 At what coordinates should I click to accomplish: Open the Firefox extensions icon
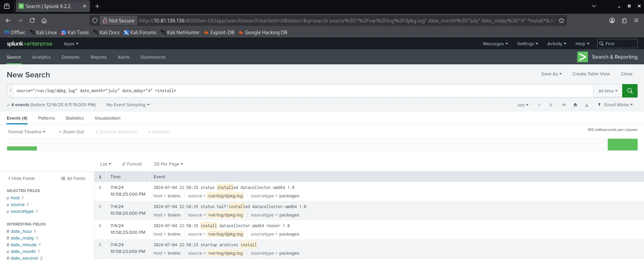[x=624, y=20]
